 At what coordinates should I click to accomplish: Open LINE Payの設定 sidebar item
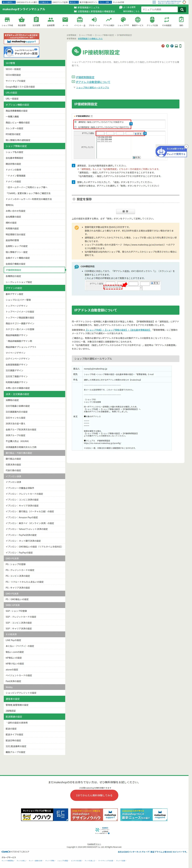pyautogui.click(x=34, y=640)
